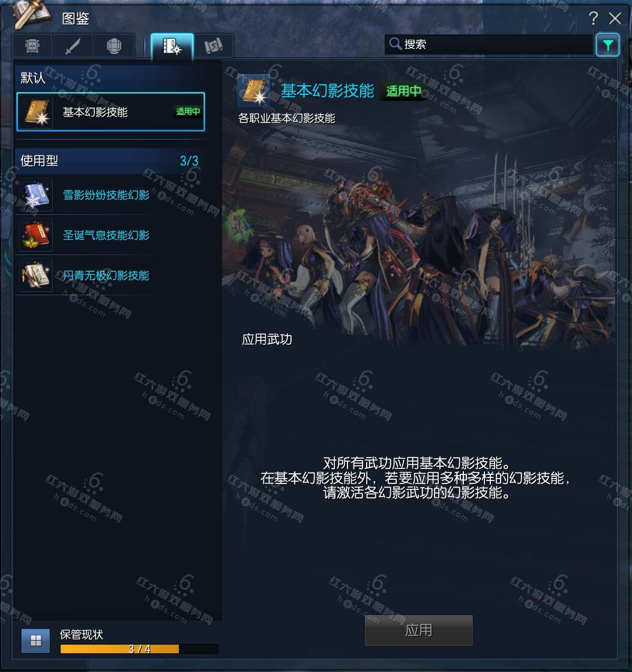This screenshot has height=672, width=632.
Task: Select 圣诞气息技能幻影 entry
Action: tap(106, 235)
